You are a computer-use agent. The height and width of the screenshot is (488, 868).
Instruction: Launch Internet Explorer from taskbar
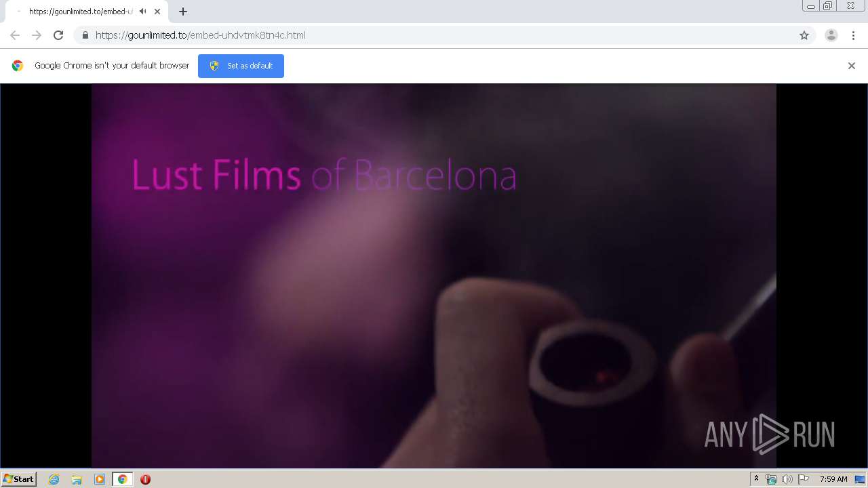[54, 479]
